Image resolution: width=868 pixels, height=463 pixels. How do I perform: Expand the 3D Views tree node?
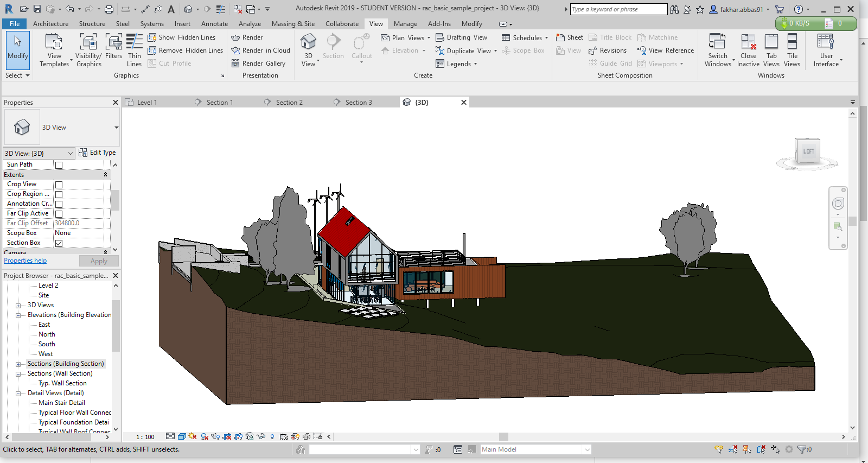tap(18, 306)
